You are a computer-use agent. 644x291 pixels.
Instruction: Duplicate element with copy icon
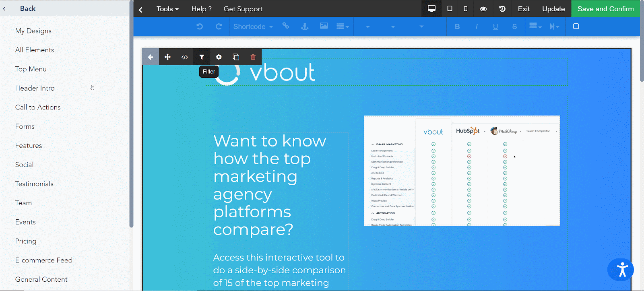[236, 57]
